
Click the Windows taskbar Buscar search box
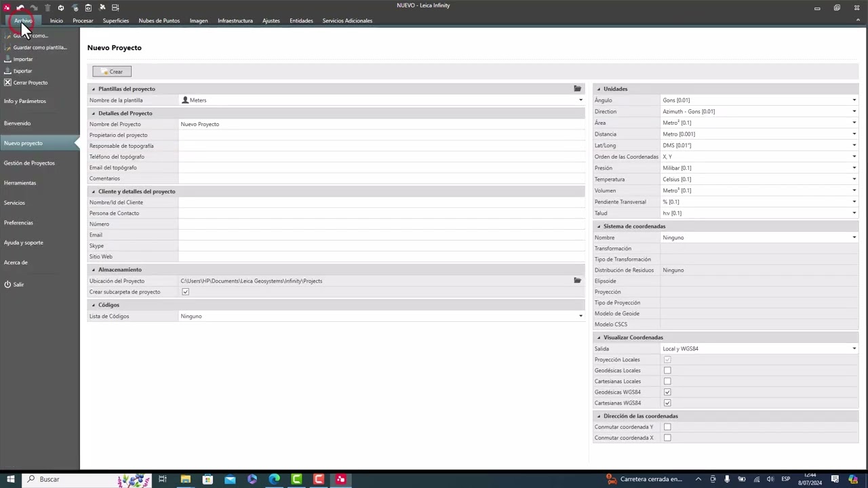(87, 479)
